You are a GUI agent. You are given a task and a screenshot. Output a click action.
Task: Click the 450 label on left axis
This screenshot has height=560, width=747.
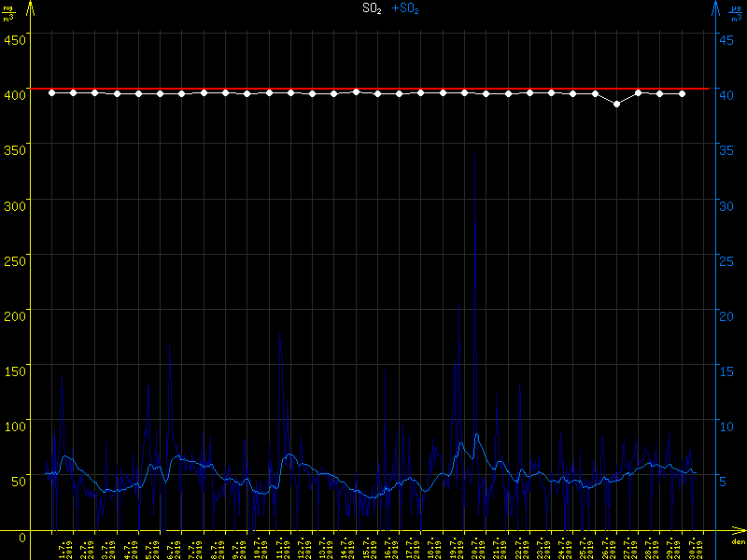coord(15,39)
